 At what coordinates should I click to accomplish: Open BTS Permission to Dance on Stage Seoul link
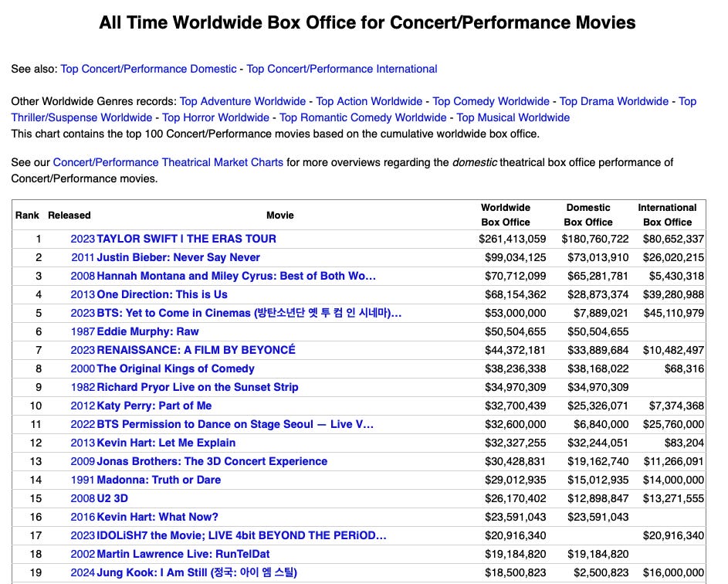(235, 425)
